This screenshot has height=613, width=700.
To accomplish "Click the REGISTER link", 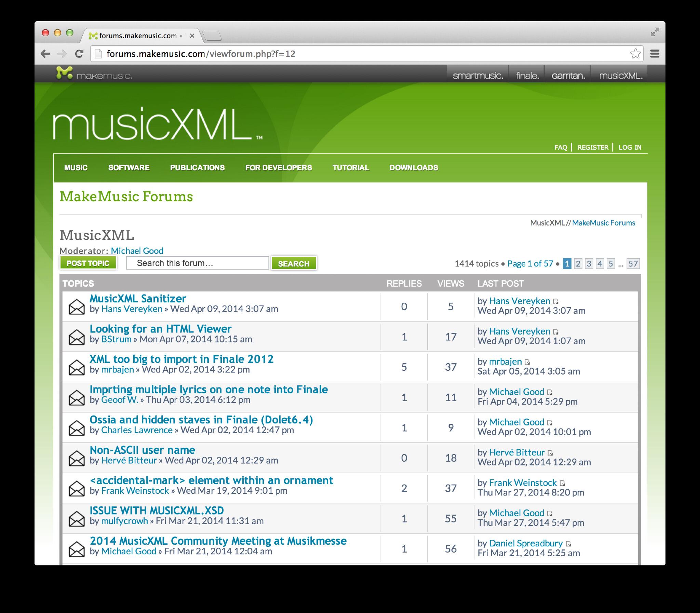I will [x=593, y=147].
